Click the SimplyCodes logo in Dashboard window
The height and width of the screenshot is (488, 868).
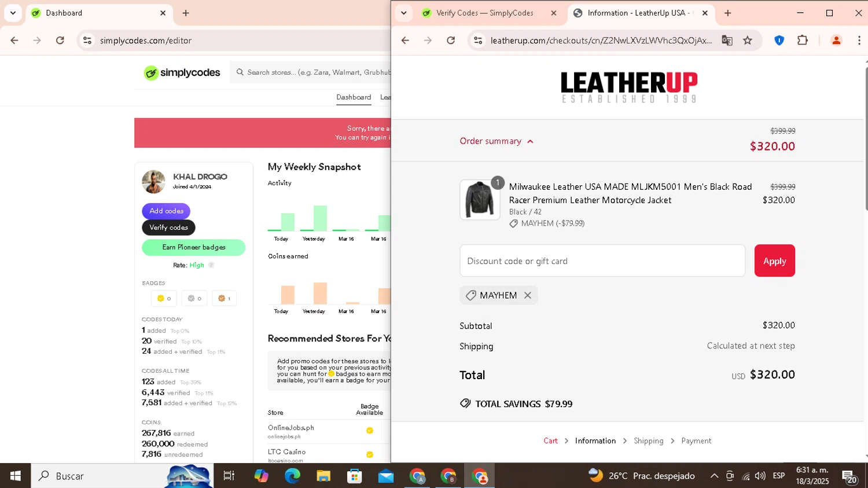(x=182, y=72)
